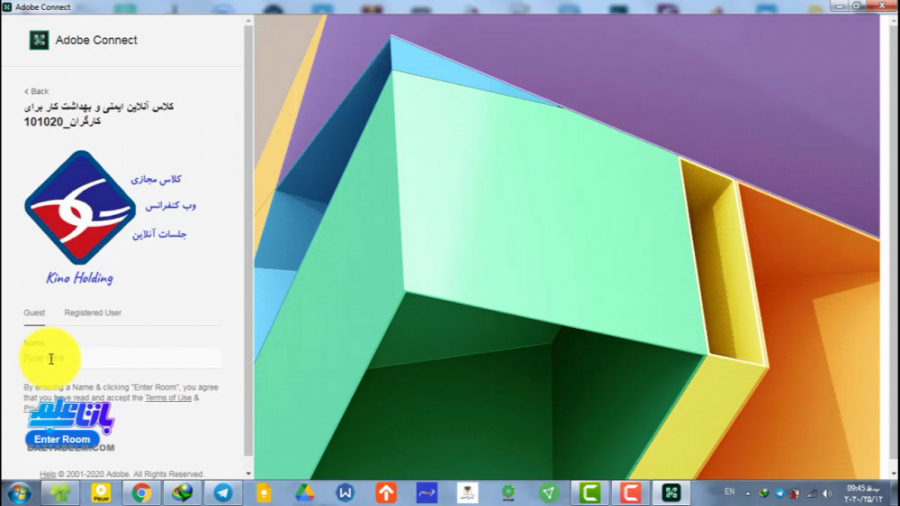This screenshot has width=900, height=506.
Task: Open the Terms of Use link
Action: pyautogui.click(x=168, y=398)
